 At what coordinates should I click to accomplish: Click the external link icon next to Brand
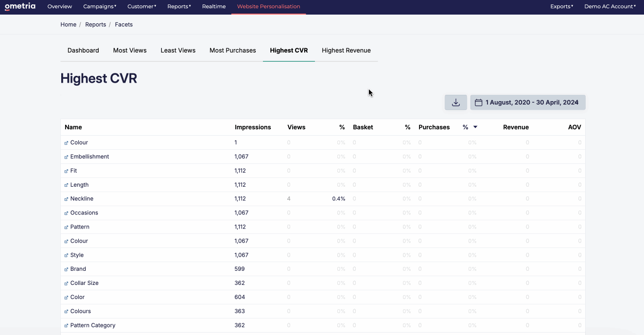click(67, 269)
